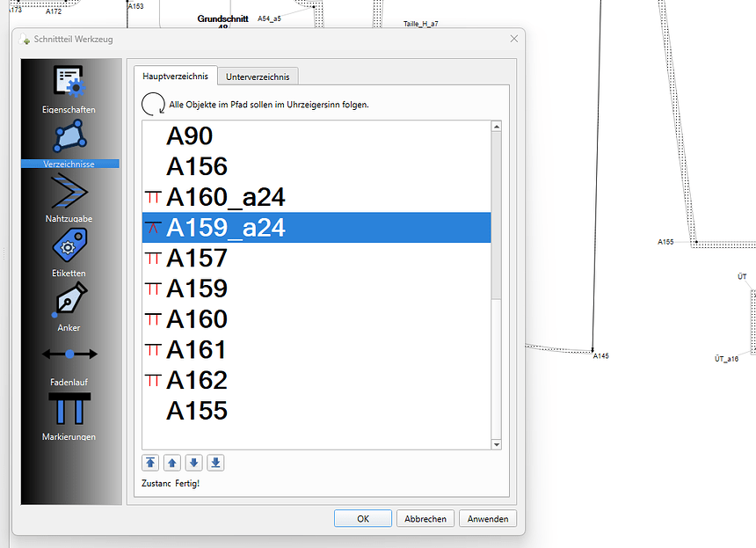Open the Fadenlauf grainline arrow icon

click(70, 354)
